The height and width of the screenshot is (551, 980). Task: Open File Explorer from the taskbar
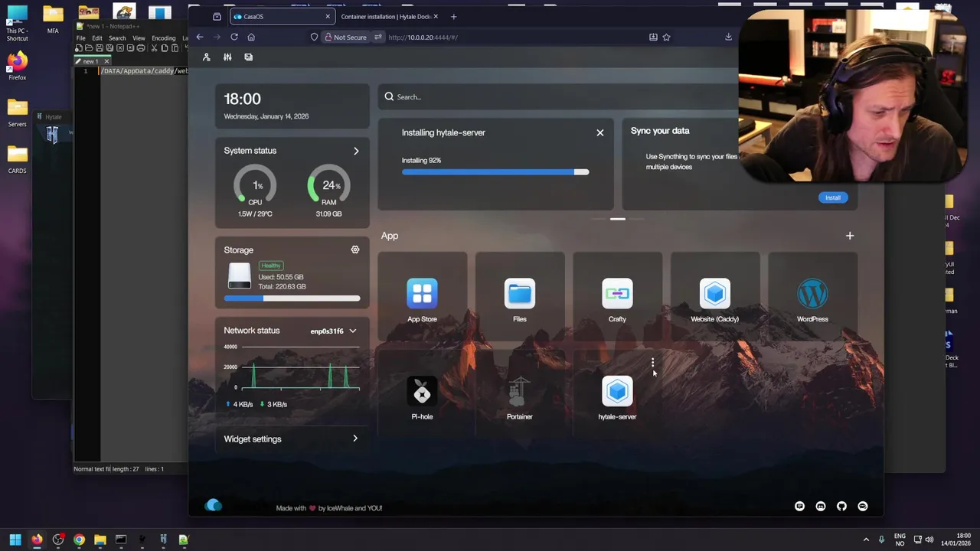(100, 540)
